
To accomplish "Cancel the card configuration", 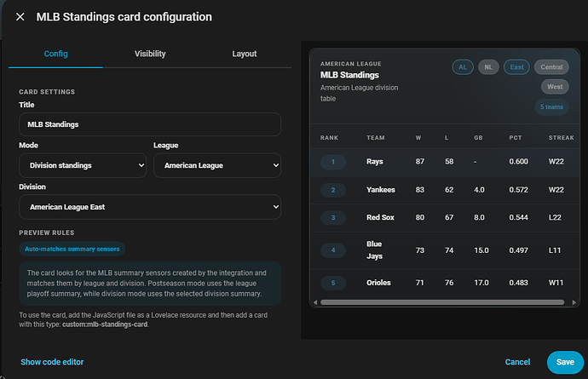I will coord(517,362).
